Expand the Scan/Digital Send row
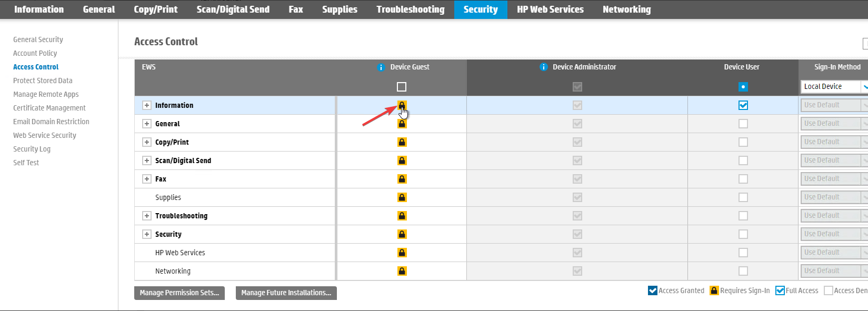The width and height of the screenshot is (868, 311). (147, 160)
